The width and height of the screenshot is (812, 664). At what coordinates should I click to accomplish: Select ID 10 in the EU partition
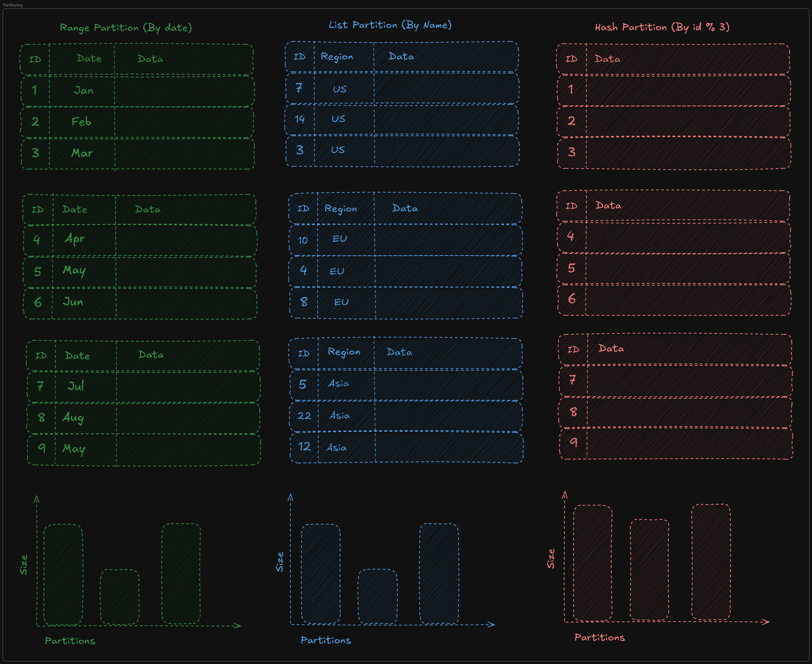click(x=303, y=240)
